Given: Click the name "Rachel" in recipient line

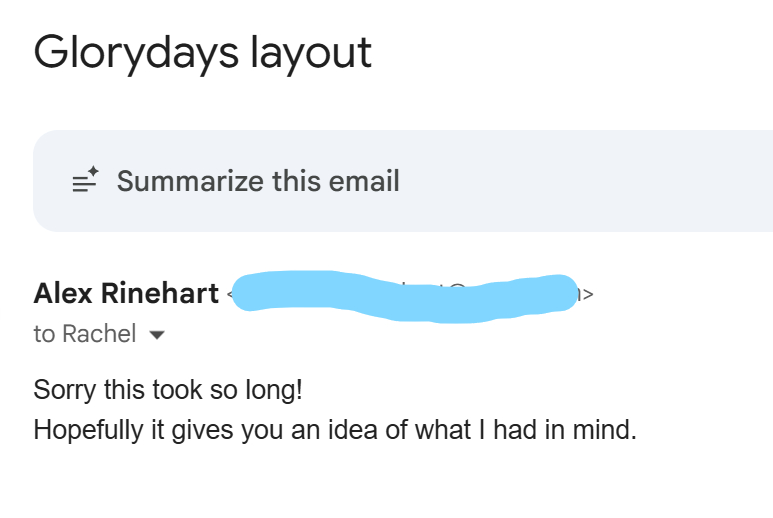Looking at the screenshot, I should (x=99, y=334).
